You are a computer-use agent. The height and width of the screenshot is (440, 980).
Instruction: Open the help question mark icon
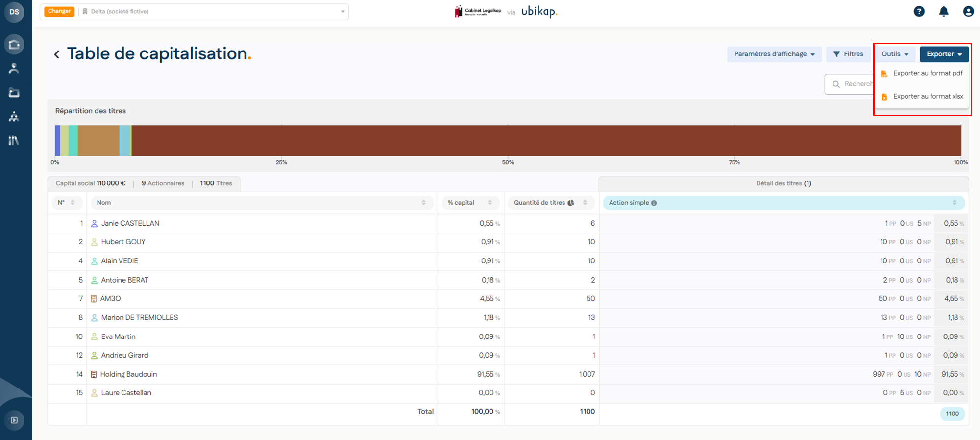click(x=919, y=11)
